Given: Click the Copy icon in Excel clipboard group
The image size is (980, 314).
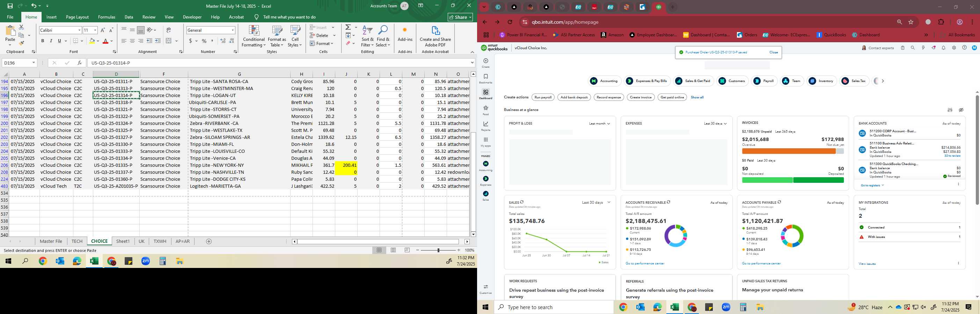Looking at the screenshot, I should click(x=21, y=35).
